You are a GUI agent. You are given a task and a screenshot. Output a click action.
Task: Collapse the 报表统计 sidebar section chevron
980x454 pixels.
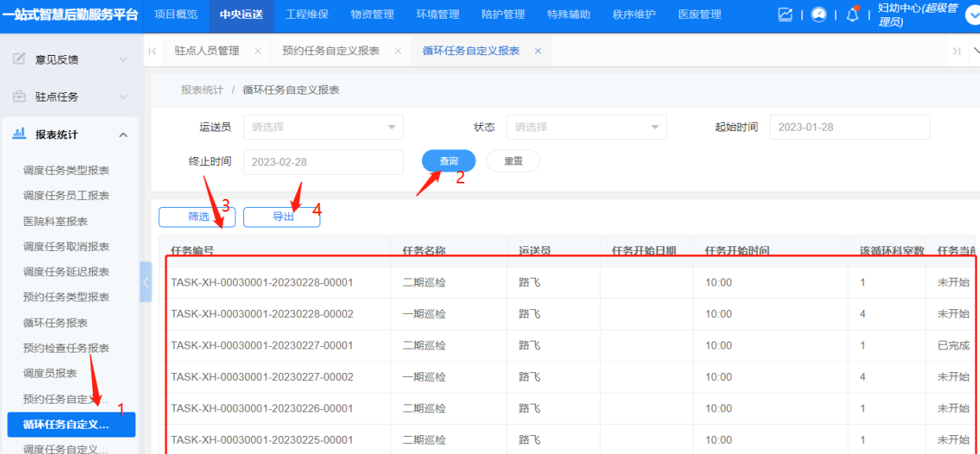[123, 135]
